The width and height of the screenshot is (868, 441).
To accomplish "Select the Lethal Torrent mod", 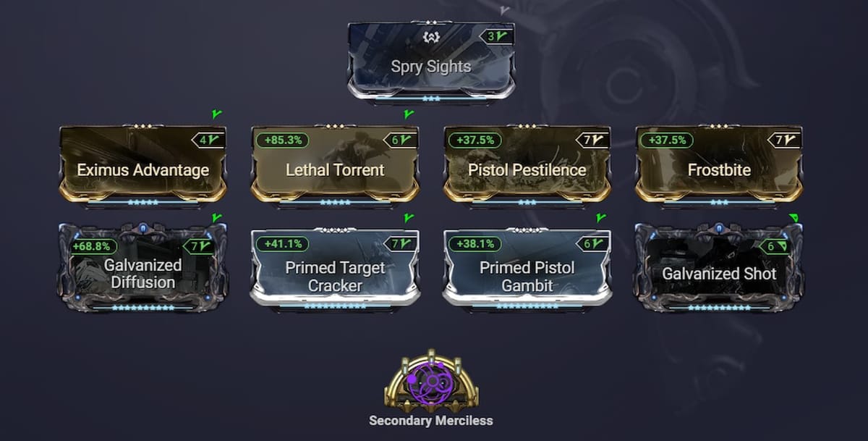I will pos(334,170).
